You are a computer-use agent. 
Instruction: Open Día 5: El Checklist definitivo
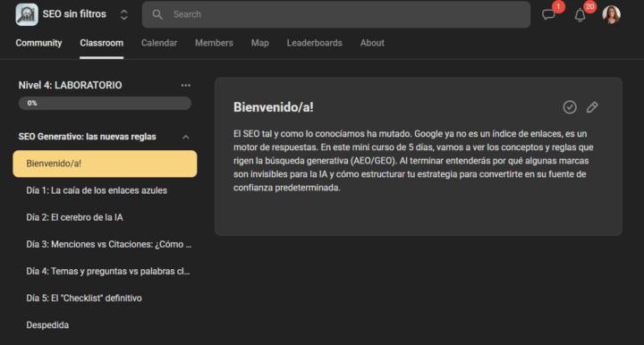84,299
